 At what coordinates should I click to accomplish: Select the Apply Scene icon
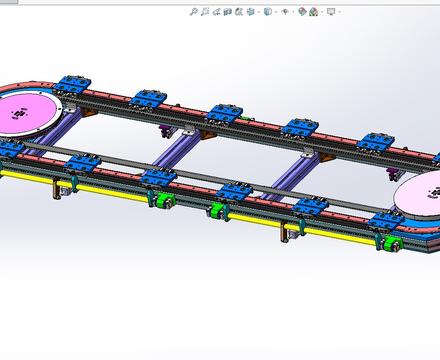click(x=313, y=12)
